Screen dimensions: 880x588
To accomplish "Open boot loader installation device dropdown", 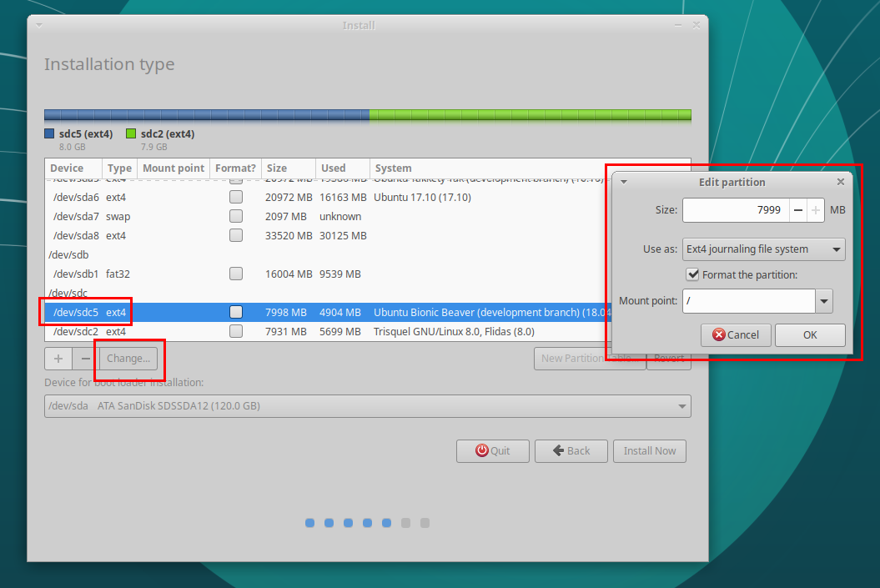I will pos(368,406).
